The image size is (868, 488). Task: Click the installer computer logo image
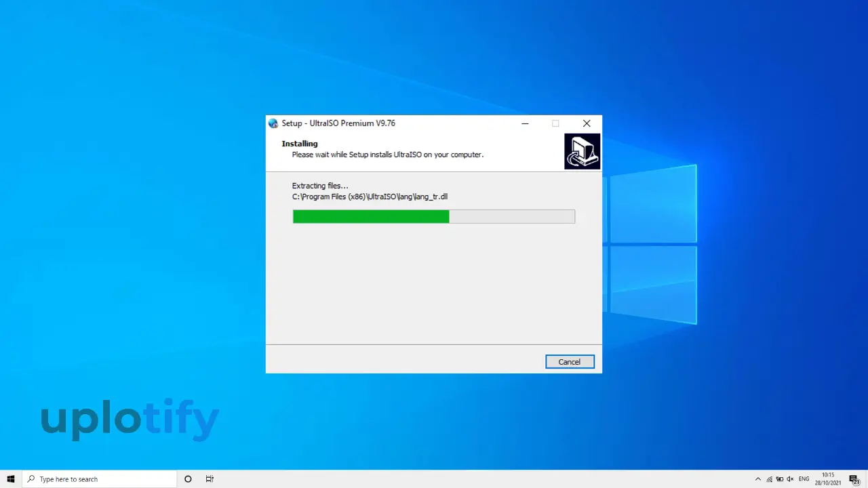pos(582,151)
